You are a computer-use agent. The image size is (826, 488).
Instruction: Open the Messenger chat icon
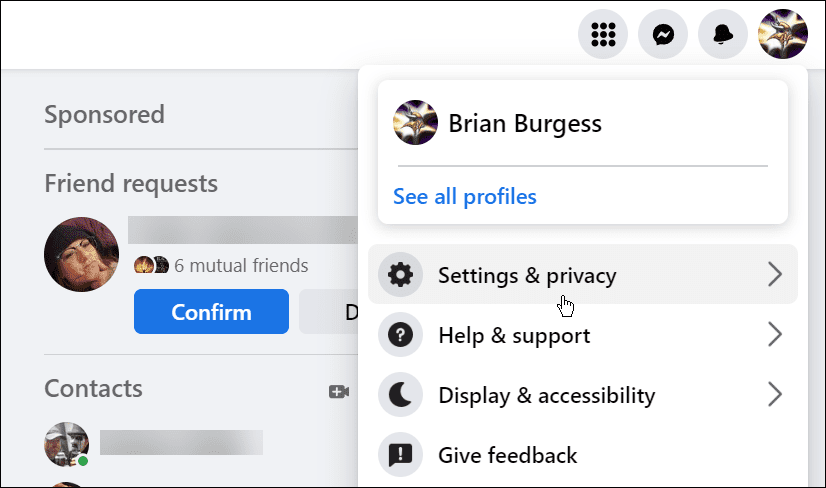(x=663, y=34)
